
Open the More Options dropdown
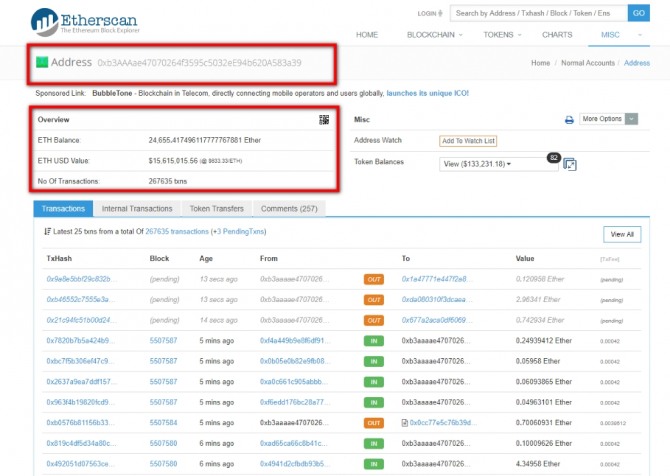click(605, 119)
